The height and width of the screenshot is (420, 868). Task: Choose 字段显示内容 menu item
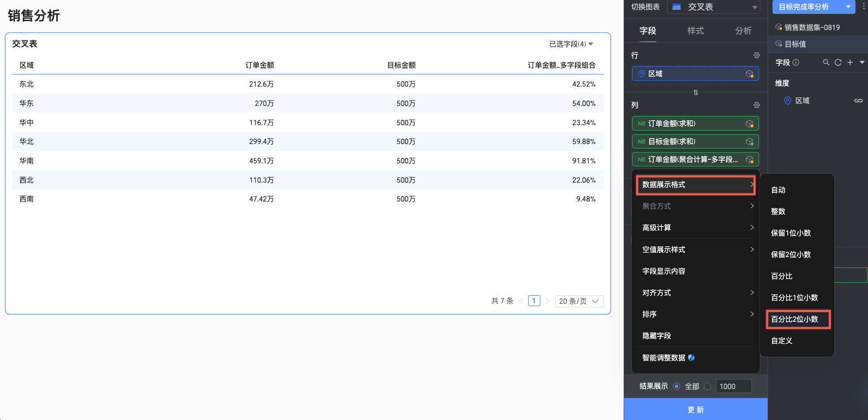pos(696,271)
